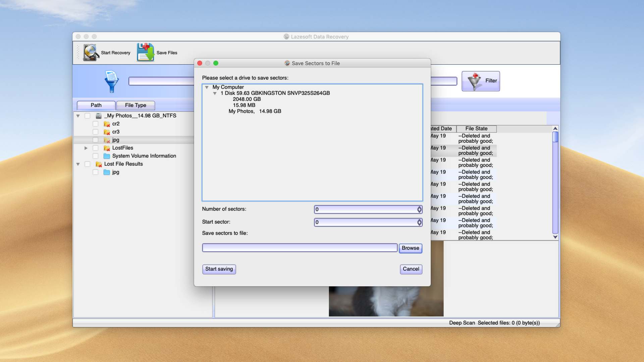Check the highlighted jpg folder checkbox
This screenshot has height=362, width=644.
pos(96,140)
